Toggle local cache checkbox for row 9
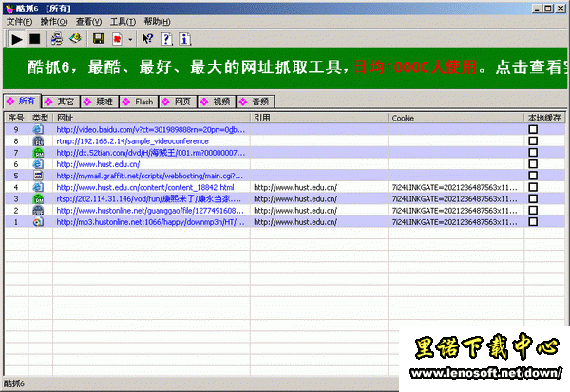 pos(533,129)
